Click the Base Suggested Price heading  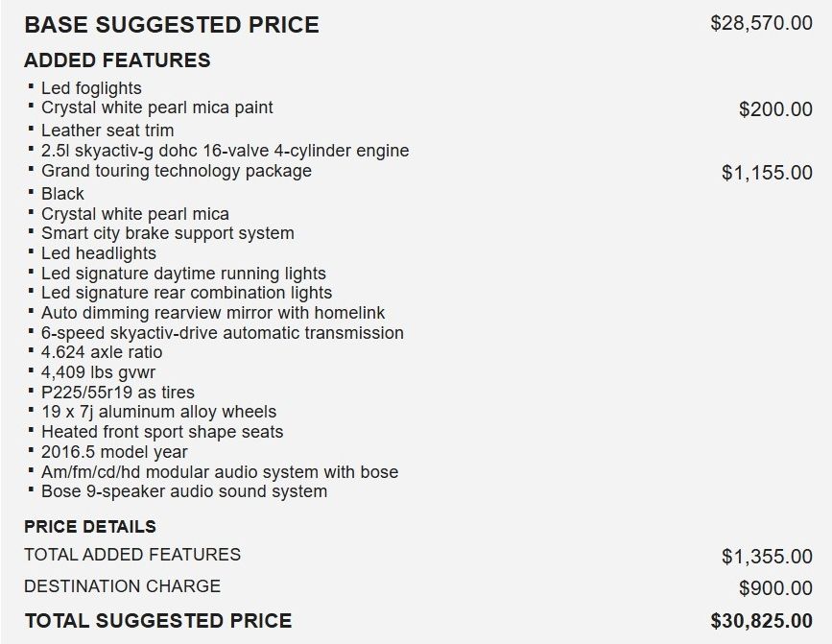172,25
